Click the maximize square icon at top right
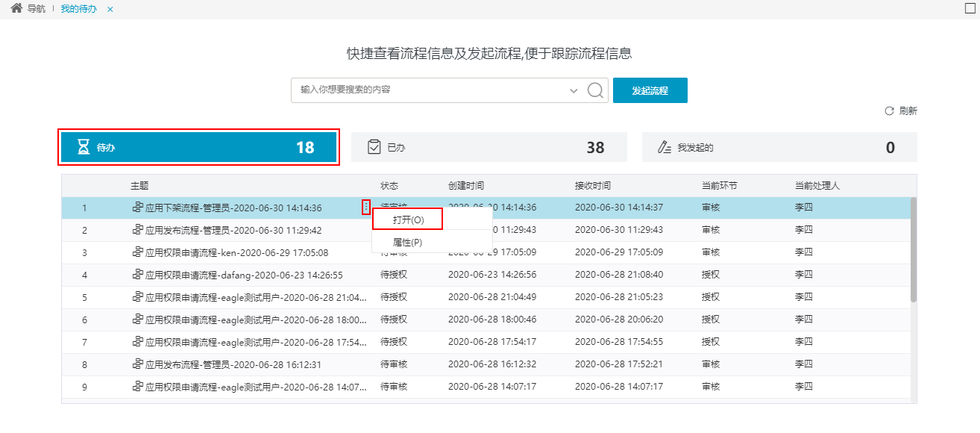 [970, 8]
